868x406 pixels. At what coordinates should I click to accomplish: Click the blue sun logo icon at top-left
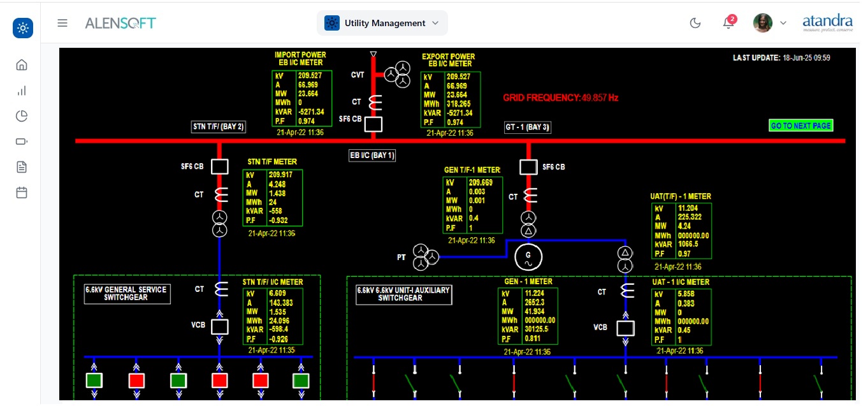[23, 28]
